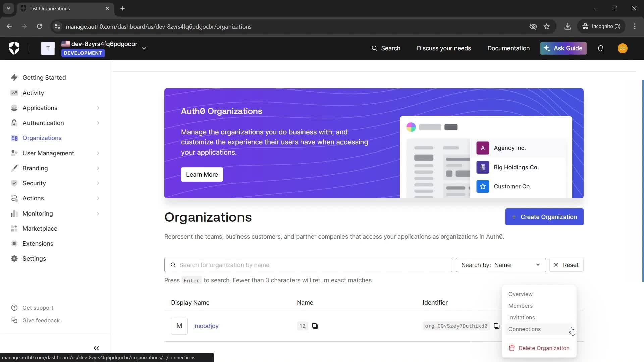Image resolution: width=644 pixels, height=362 pixels.
Task: Copy the organization identifier
Action: pyautogui.click(x=497, y=326)
